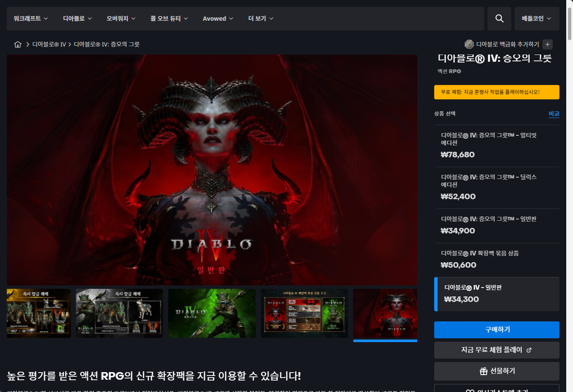
Task: Click the yellow 무료 체험 banner
Action: click(x=497, y=92)
